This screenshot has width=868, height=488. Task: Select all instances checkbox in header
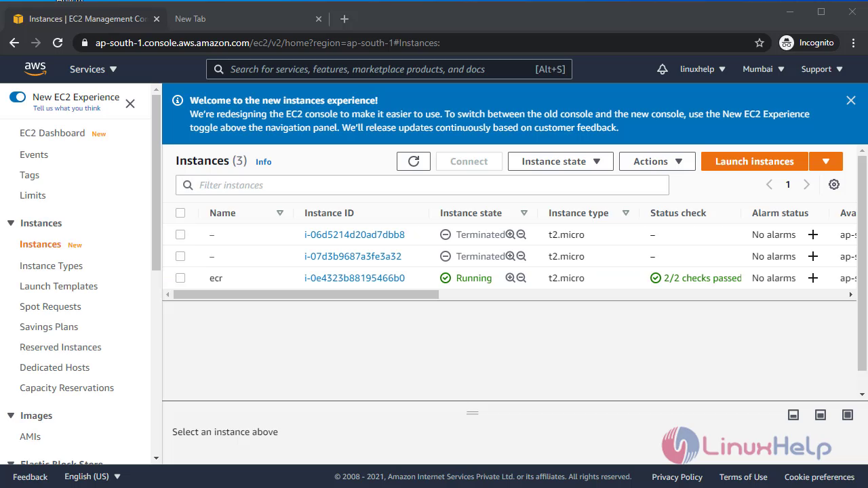click(180, 213)
